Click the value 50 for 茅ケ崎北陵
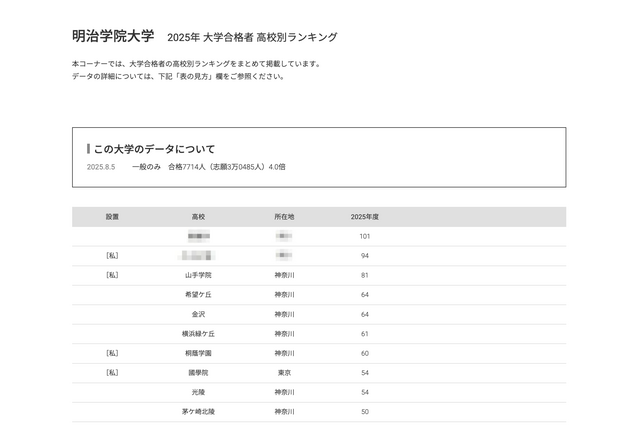 [x=364, y=412]
